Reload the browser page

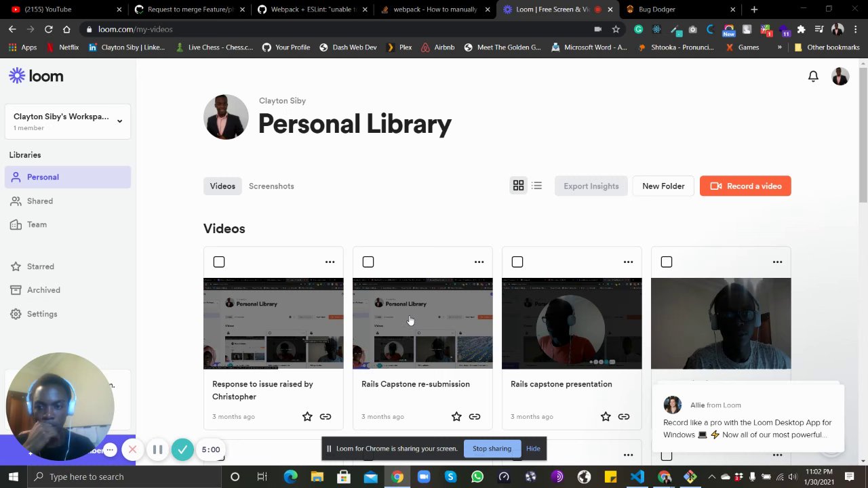click(48, 29)
